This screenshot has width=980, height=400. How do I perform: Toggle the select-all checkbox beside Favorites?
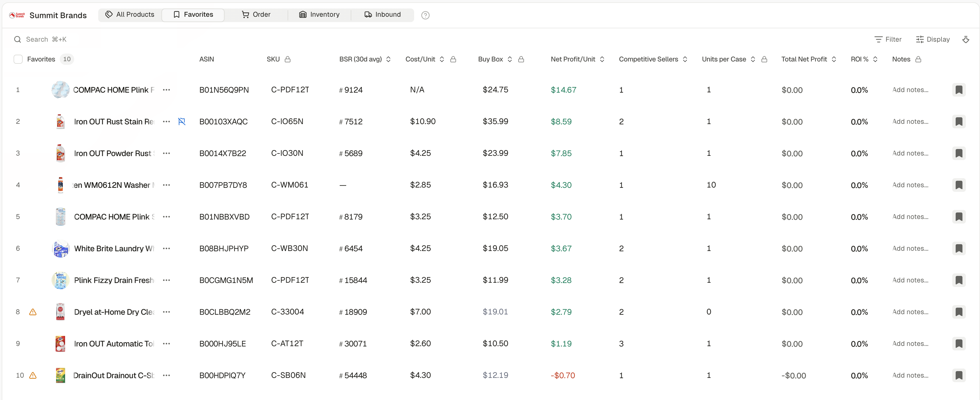click(x=18, y=59)
